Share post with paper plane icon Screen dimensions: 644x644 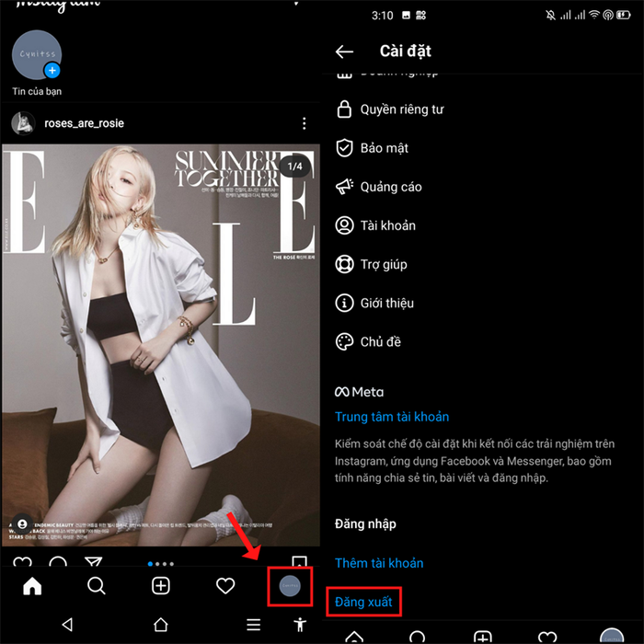coord(93,561)
